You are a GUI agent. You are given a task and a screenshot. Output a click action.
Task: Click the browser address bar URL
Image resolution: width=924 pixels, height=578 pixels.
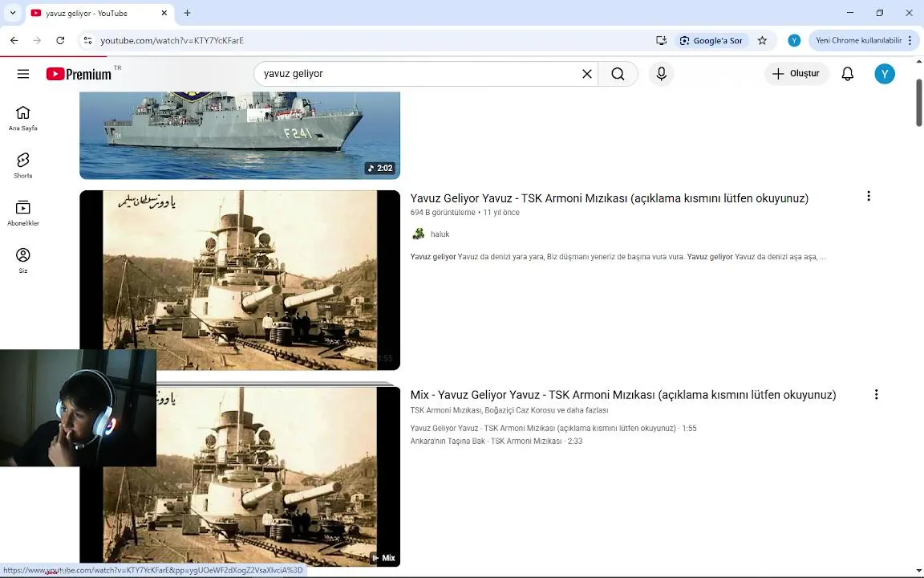[x=172, y=41]
